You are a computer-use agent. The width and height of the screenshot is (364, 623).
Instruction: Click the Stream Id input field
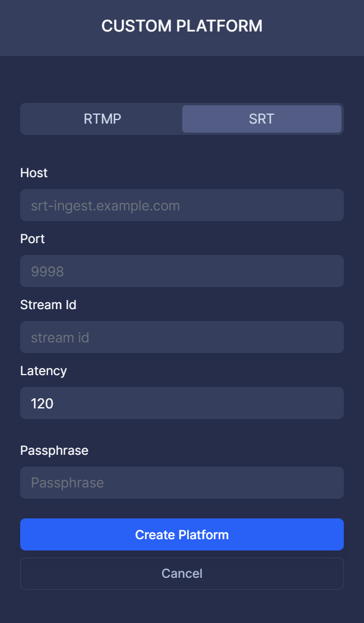182,337
